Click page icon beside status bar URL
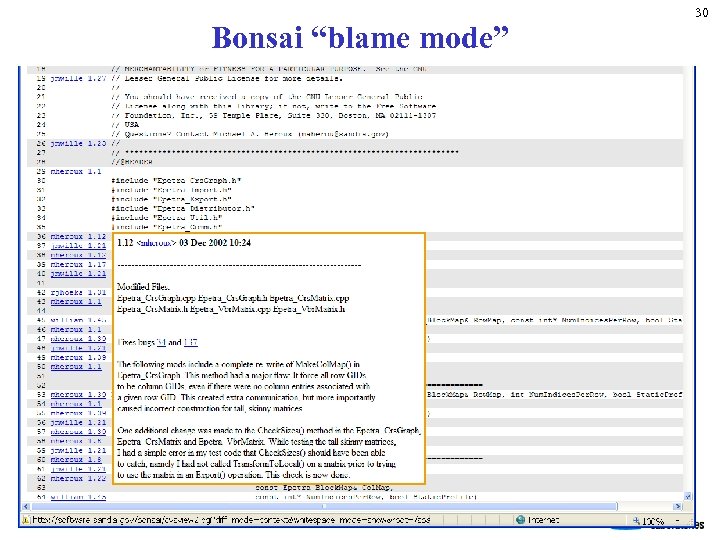 (x=26, y=520)
